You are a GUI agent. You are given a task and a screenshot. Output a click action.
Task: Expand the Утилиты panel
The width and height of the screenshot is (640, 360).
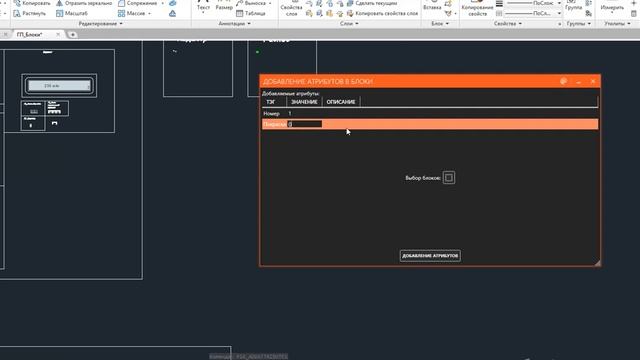tap(617, 24)
